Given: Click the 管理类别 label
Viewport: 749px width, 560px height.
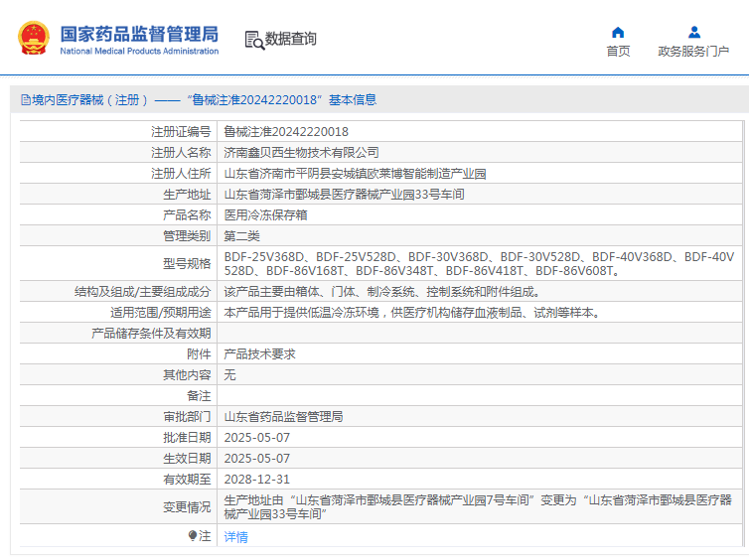Looking at the screenshot, I should [187, 236].
